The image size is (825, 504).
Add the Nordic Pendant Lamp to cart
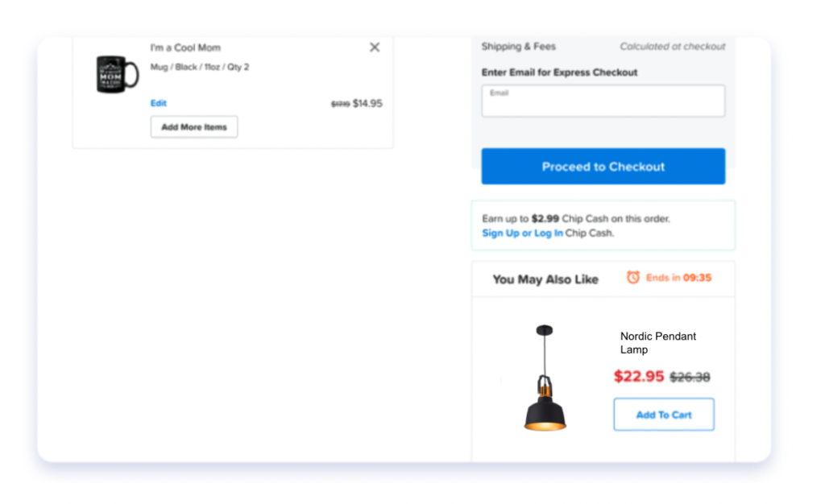click(664, 414)
